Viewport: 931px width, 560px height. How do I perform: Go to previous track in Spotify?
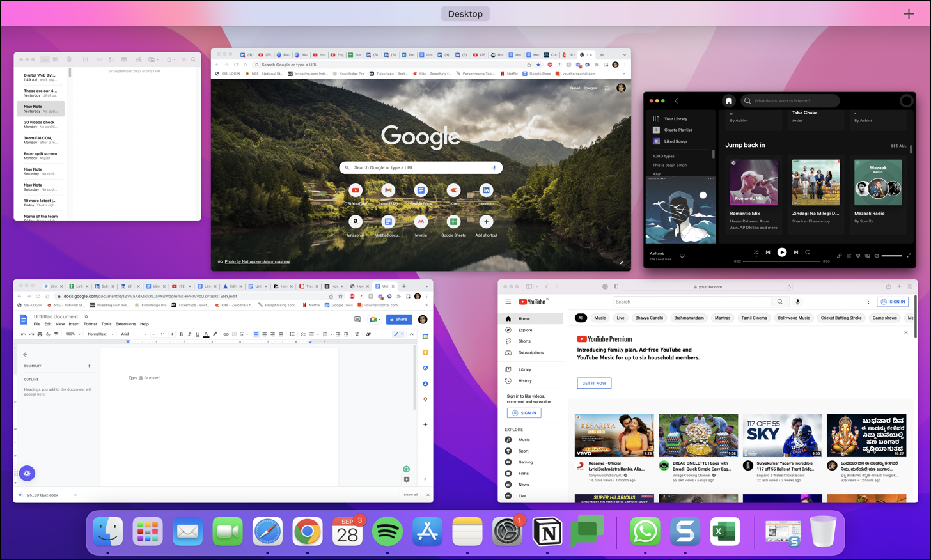coord(768,253)
